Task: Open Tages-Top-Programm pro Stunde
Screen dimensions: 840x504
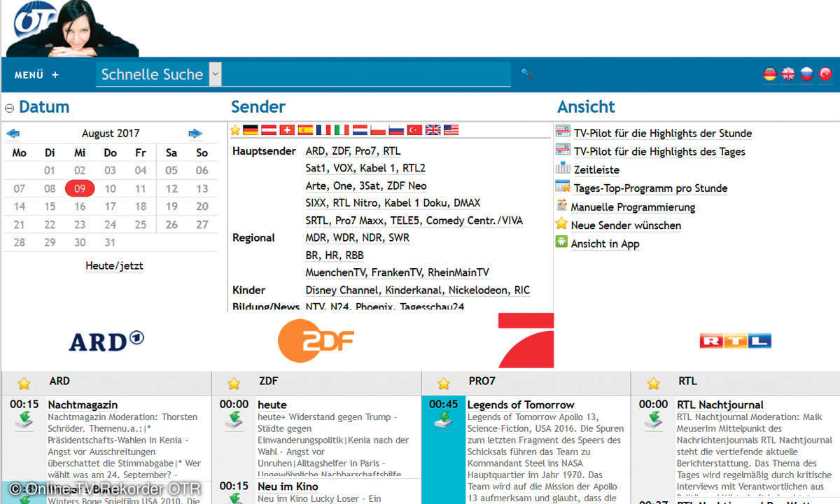Action: [650, 188]
